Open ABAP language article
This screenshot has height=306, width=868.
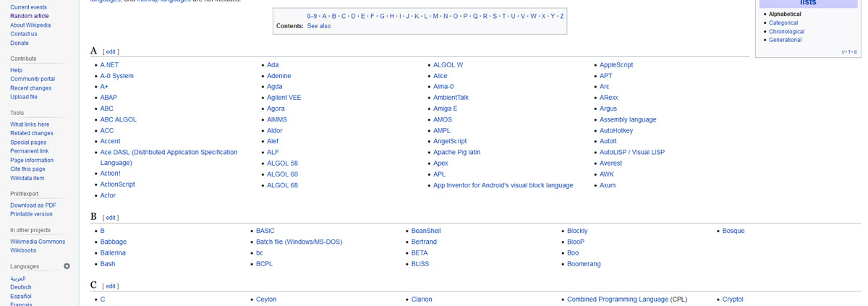coord(109,98)
